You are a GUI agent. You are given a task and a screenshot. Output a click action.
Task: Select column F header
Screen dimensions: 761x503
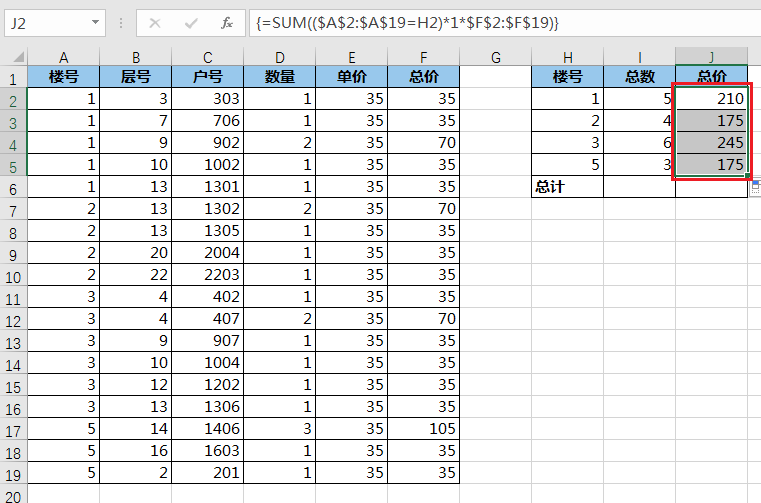click(423, 57)
